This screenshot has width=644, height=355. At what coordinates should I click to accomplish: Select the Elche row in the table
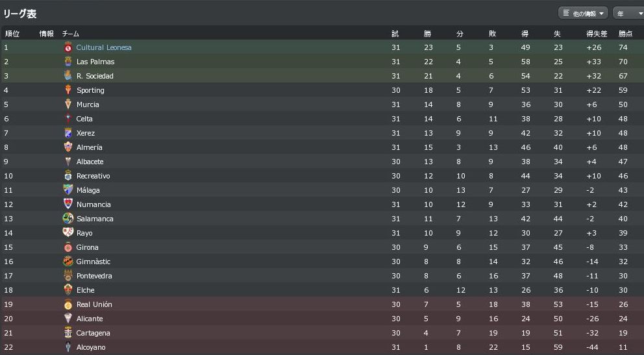322,290
